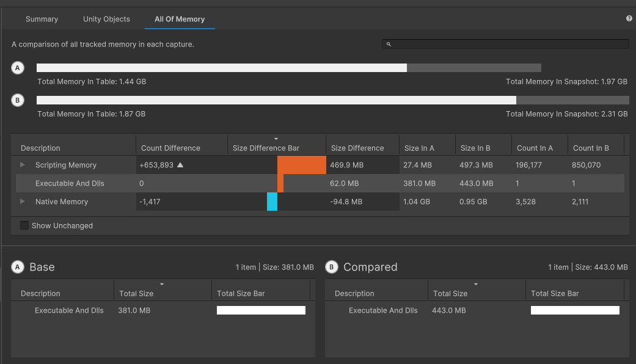
Task: Select the snapshot B badge icon
Action: [17, 100]
